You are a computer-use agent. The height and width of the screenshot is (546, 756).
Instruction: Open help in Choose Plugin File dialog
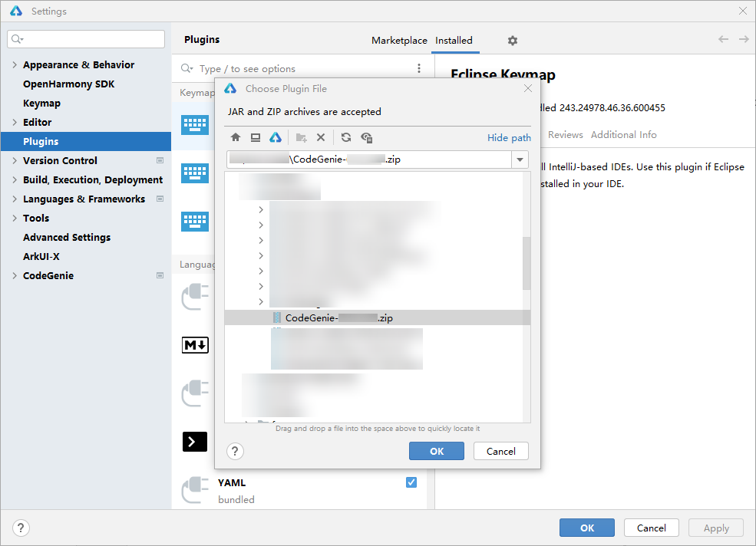pyautogui.click(x=235, y=452)
